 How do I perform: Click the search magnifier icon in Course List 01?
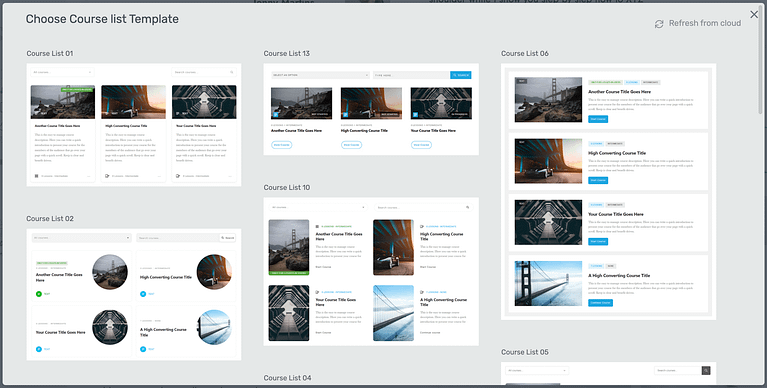(231, 72)
